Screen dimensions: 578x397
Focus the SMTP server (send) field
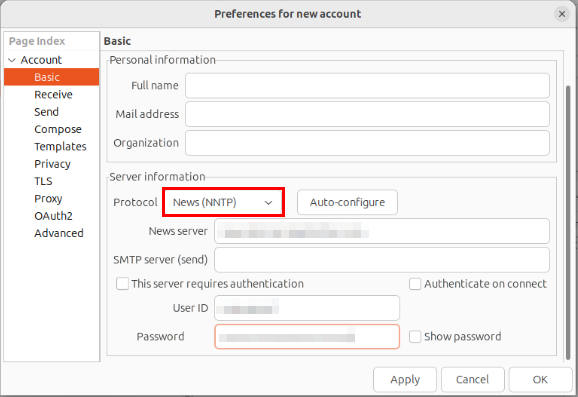pyautogui.click(x=382, y=260)
